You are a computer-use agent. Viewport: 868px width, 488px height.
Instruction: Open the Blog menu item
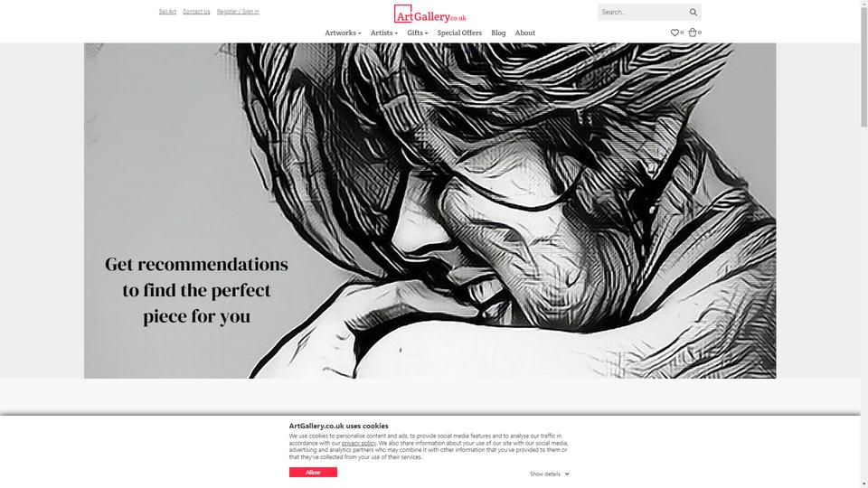click(498, 33)
